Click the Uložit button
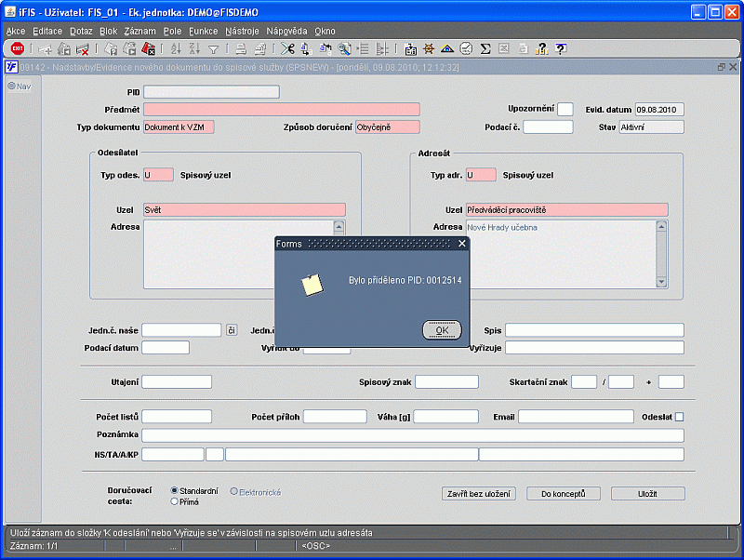 tap(647, 494)
